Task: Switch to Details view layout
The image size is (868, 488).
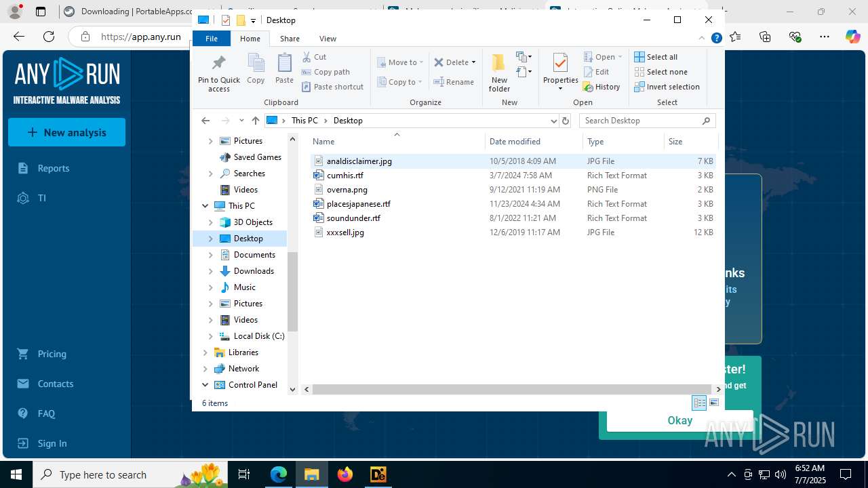Action: 699,403
